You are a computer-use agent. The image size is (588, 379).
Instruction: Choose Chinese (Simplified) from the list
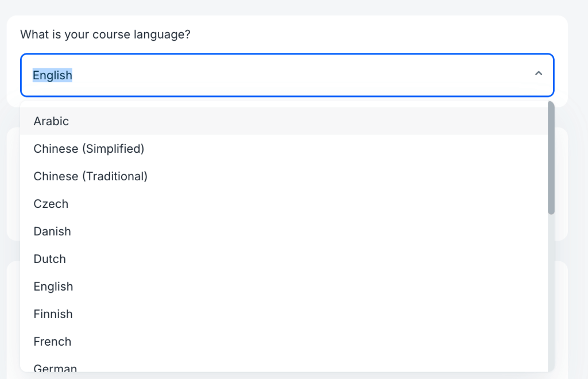pyautogui.click(x=89, y=149)
